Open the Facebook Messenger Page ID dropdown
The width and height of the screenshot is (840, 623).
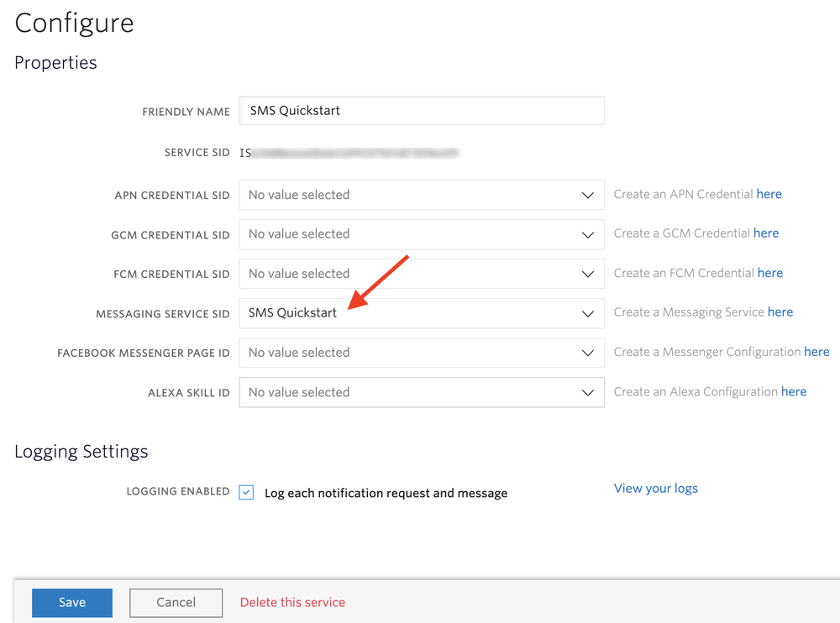click(x=587, y=353)
